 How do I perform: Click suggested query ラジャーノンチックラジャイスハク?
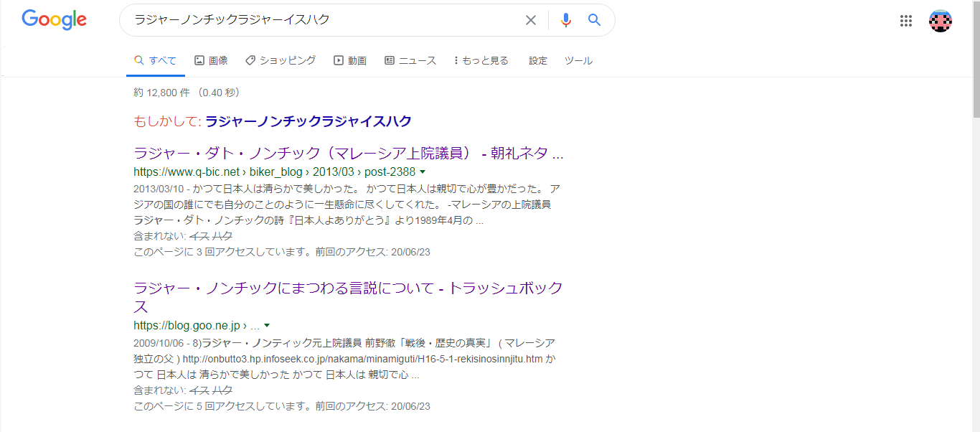click(x=308, y=121)
